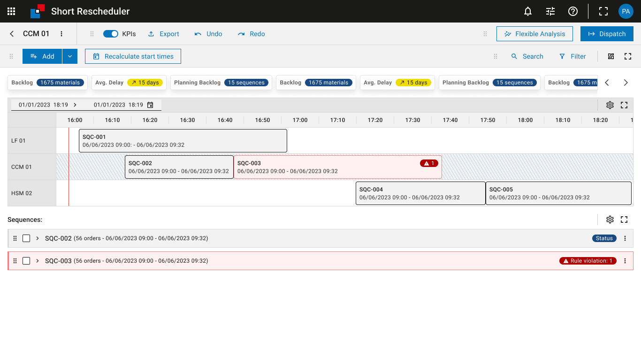
Task: Click Undo in the toolbar
Action: (208, 34)
